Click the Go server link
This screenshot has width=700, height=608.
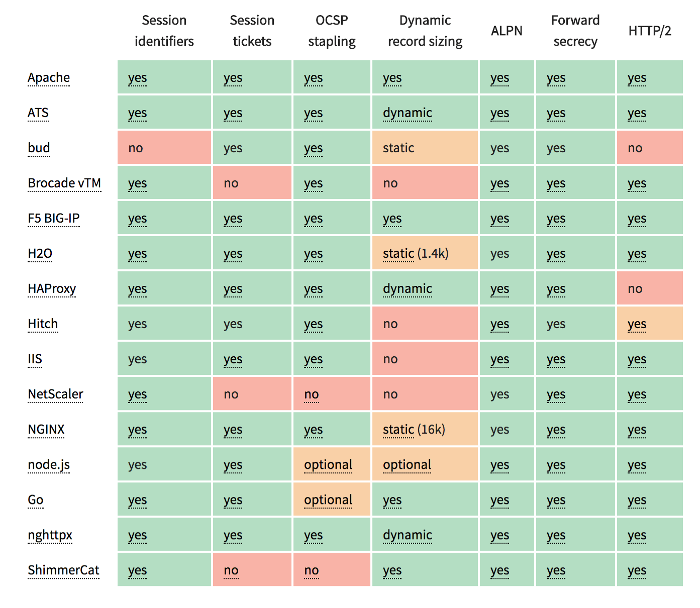click(36, 500)
